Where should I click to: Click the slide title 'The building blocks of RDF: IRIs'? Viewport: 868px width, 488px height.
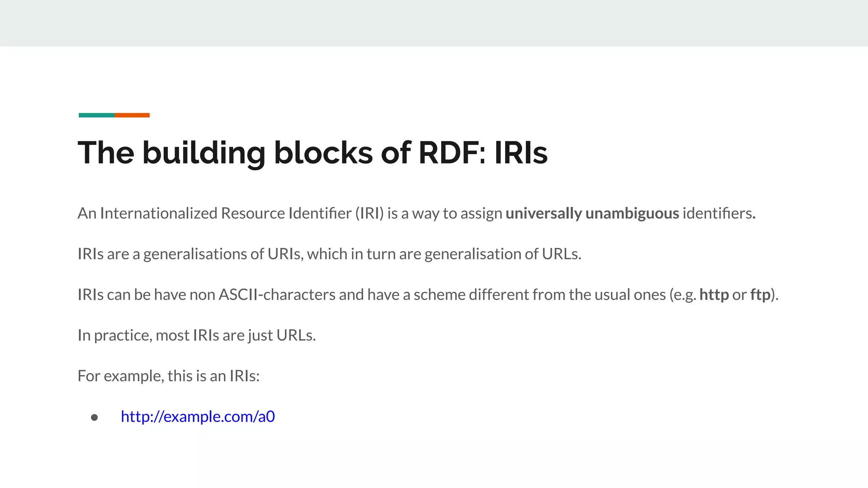pyautogui.click(x=313, y=153)
